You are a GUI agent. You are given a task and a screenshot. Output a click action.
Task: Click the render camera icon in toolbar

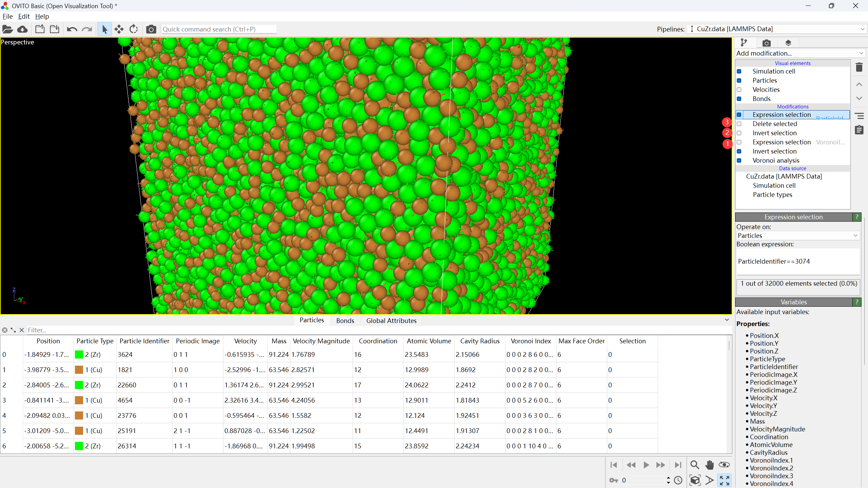tap(151, 29)
